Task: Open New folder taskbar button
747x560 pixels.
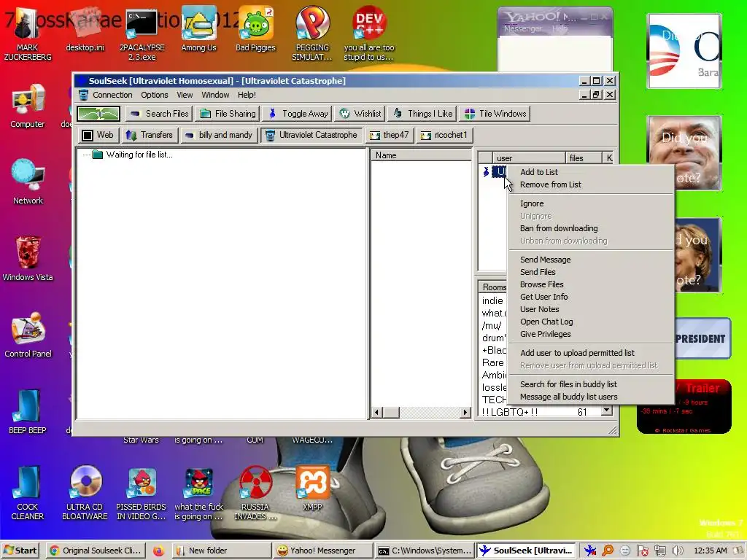Action: pos(221,551)
